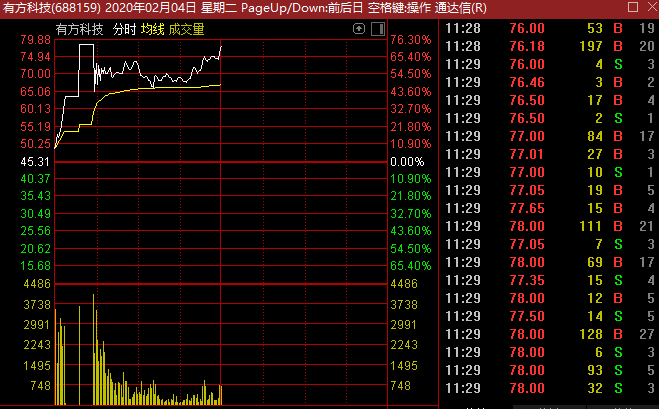The height and width of the screenshot is (409, 659).
Task: Select the trade priced 77.01
Action: (548, 154)
